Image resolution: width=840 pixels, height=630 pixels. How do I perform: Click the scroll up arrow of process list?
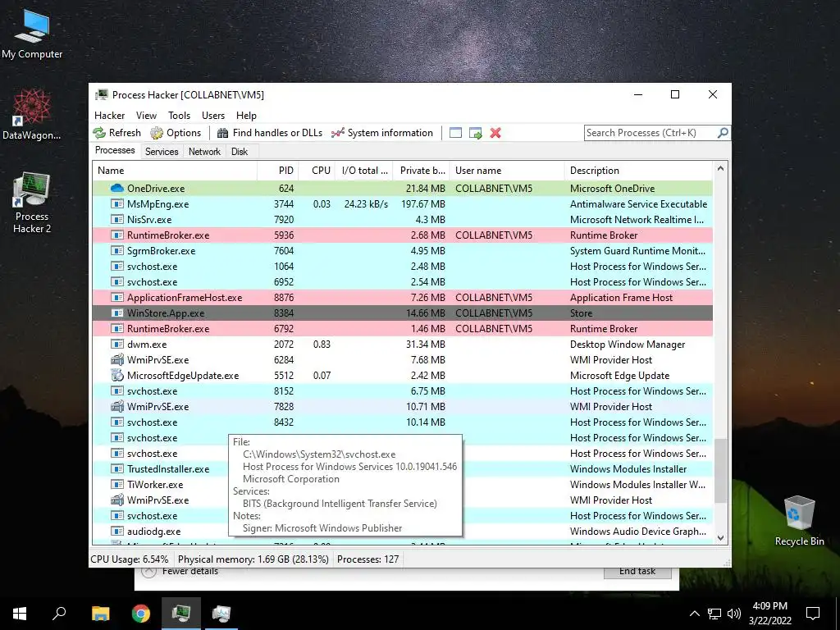pos(720,168)
